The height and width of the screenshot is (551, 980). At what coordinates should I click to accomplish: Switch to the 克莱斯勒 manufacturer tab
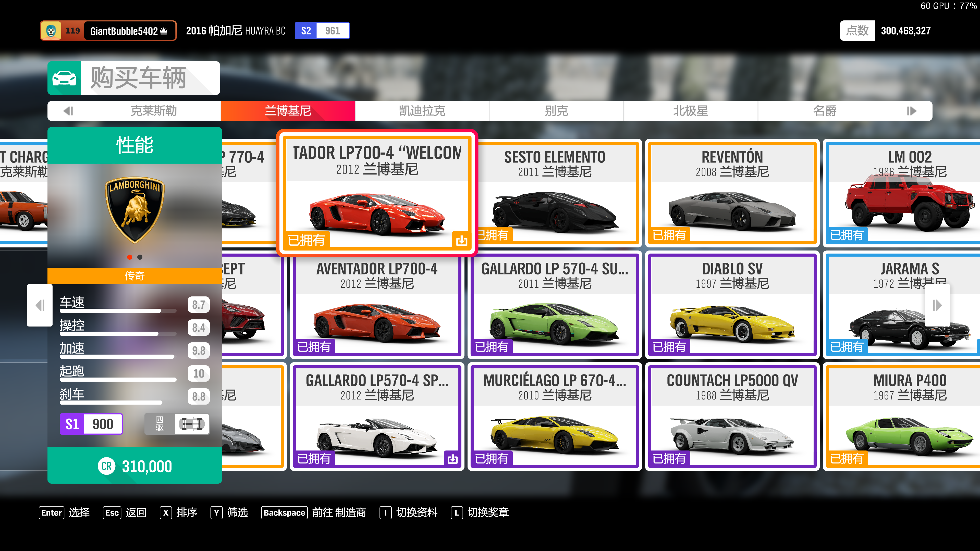coord(154,111)
